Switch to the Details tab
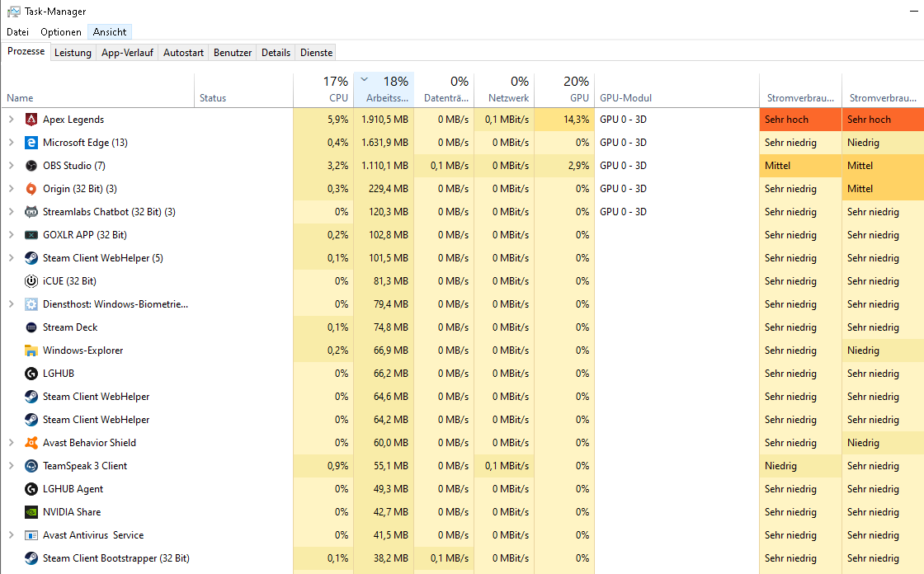The height and width of the screenshot is (574, 924). (x=276, y=53)
